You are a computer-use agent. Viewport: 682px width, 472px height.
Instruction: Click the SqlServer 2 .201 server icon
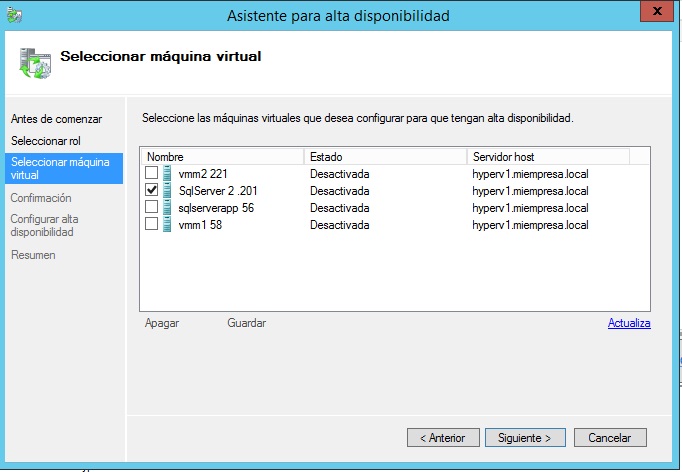[x=168, y=191]
